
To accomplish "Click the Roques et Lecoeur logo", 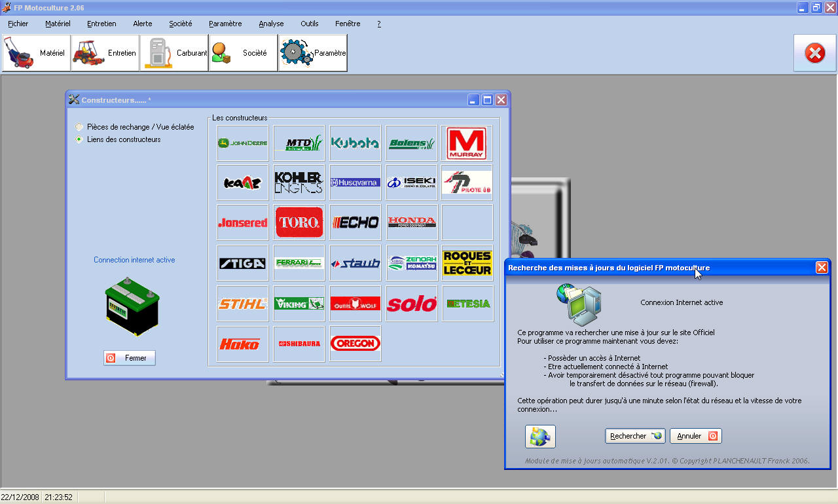I will click(x=467, y=263).
